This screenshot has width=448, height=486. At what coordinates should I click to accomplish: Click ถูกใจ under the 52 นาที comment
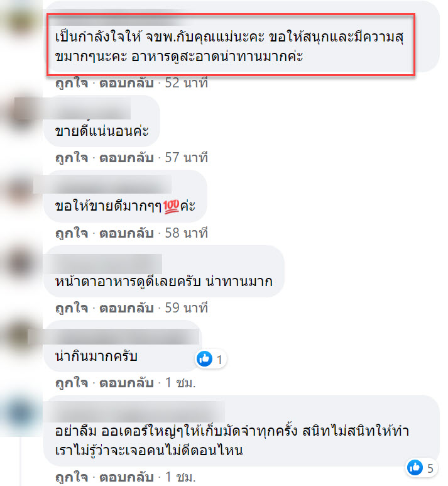pyautogui.click(x=72, y=83)
